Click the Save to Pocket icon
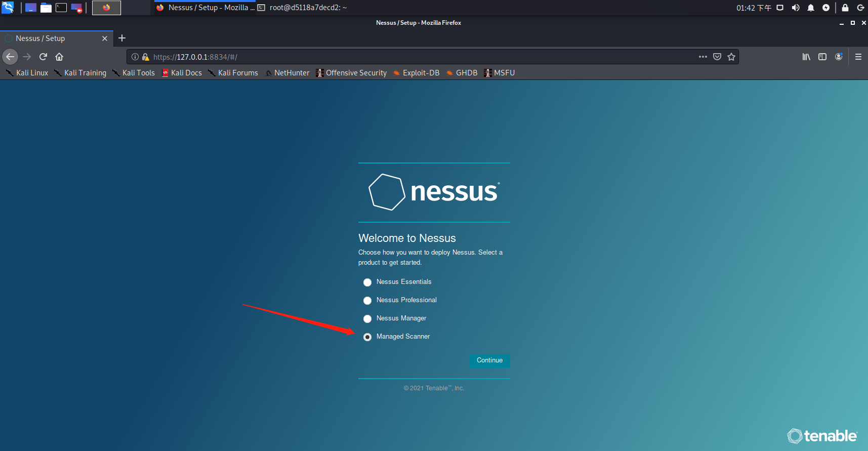868x451 pixels. (x=717, y=57)
